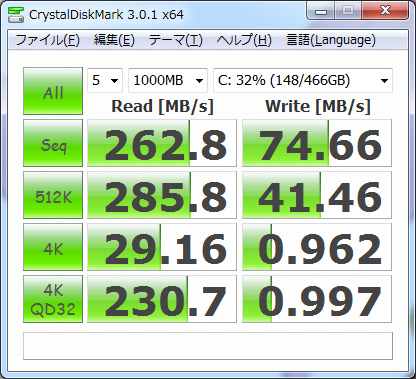Open the ヘルプ(H) menu
416x379 pixels.
[x=244, y=40]
